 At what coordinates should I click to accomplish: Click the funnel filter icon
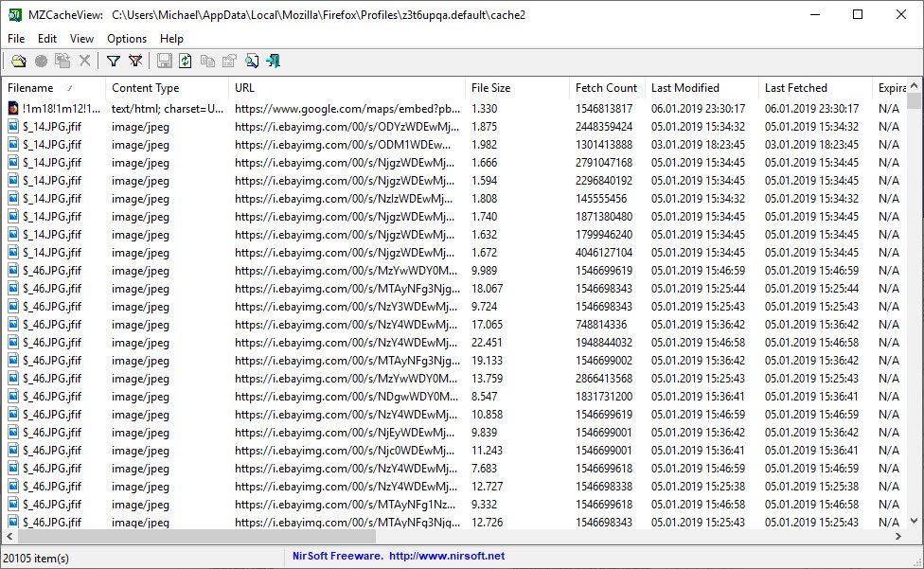coord(114,61)
